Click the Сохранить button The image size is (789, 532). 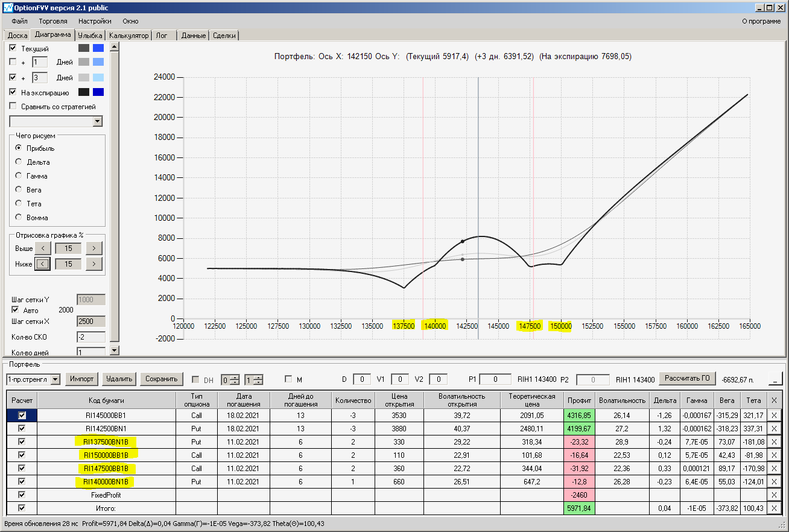tap(162, 379)
